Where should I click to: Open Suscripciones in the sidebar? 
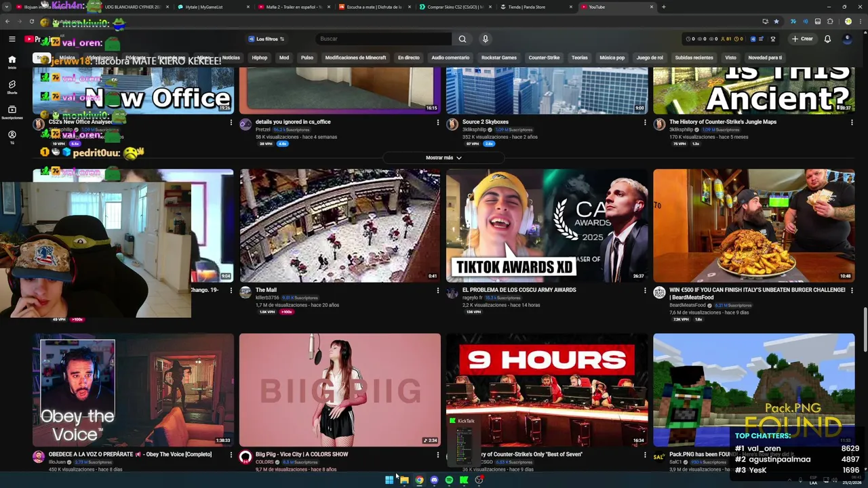point(12,112)
